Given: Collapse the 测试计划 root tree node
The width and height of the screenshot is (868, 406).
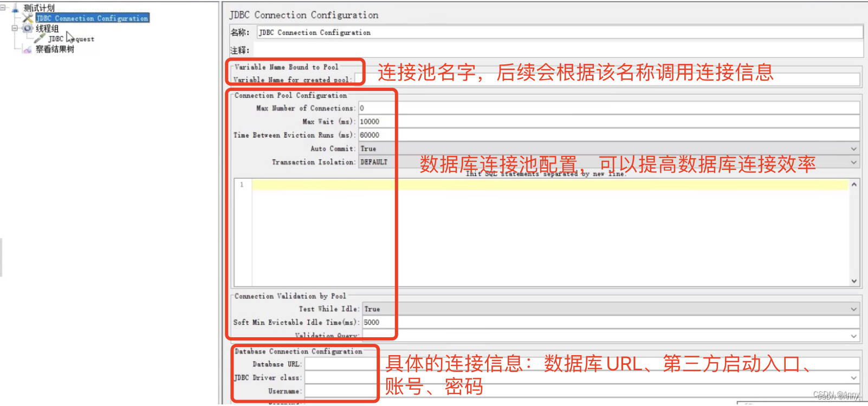Looking at the screenshot, I should click(3, 8).
